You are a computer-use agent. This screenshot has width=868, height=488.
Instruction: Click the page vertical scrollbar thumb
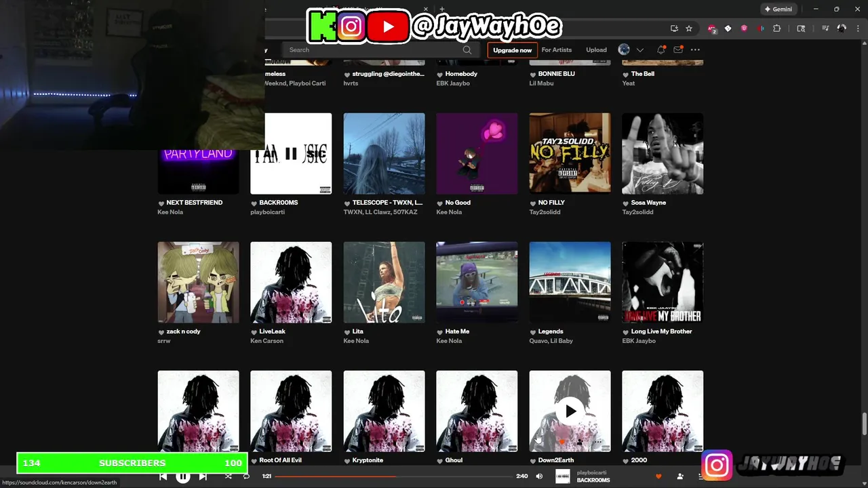[x=864, y=424]
